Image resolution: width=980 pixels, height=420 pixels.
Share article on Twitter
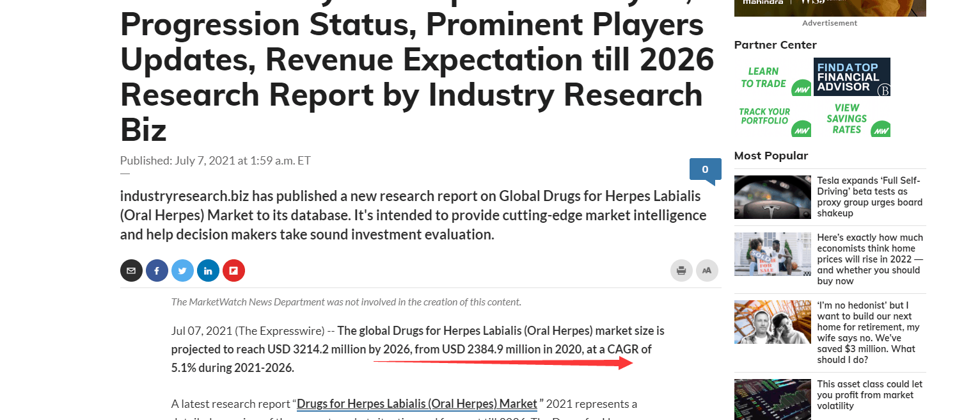[x=182, y=271]
